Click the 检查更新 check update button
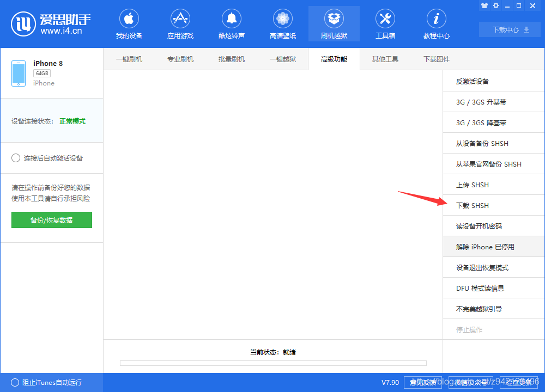The width and height of the screenshot is (545, 392). 519,382
